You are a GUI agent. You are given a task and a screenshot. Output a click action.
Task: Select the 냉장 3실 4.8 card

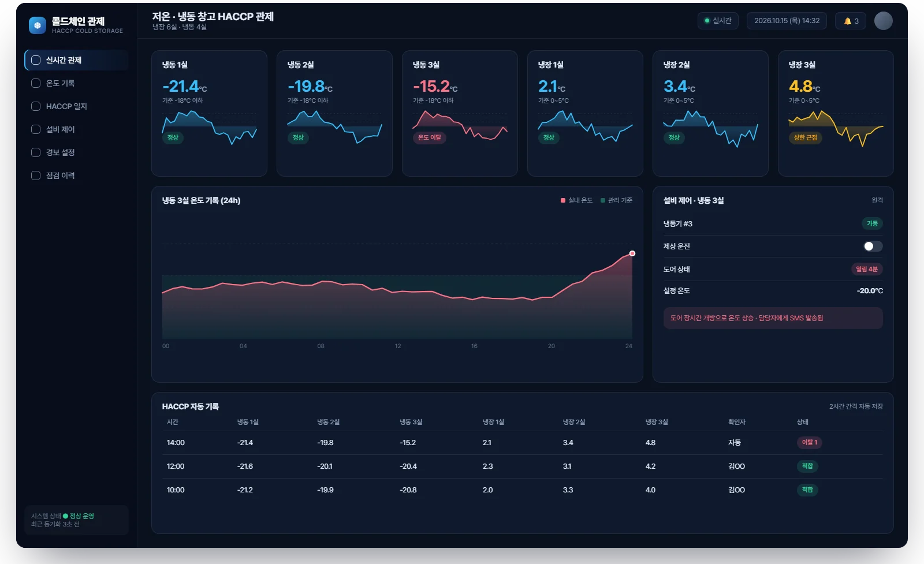coord(836,113)
